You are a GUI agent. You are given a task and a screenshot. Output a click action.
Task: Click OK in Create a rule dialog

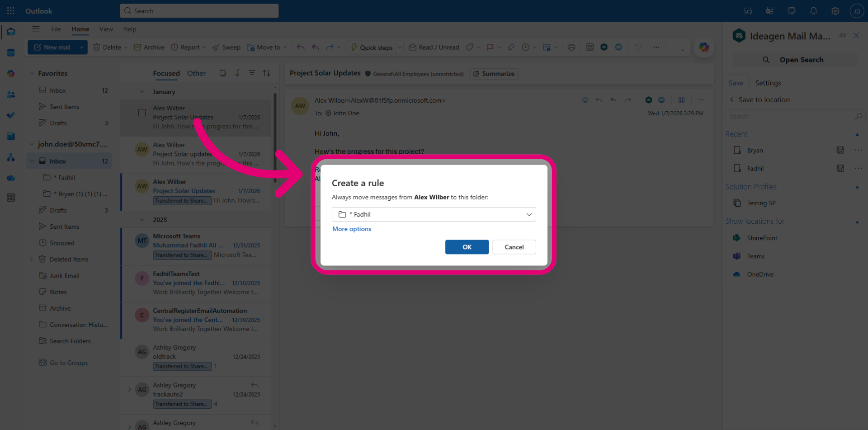click(x=467, y=247)
